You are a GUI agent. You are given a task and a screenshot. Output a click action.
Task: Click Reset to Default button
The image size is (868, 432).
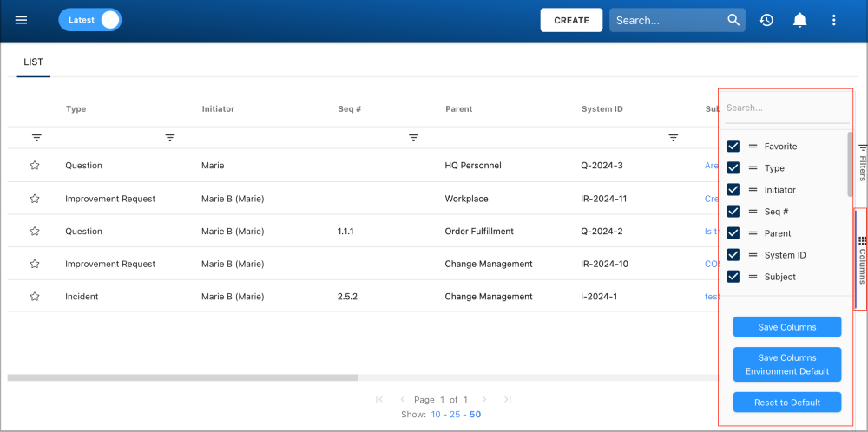click(x=787, y=403)
